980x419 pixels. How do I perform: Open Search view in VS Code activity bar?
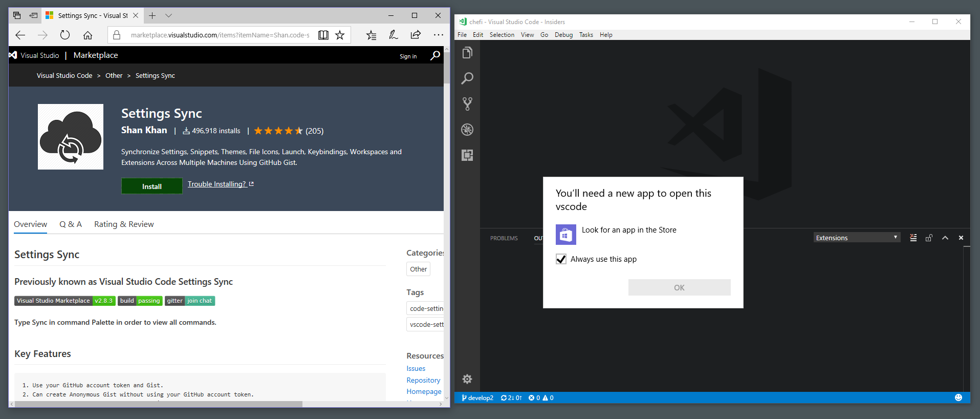coord(467,78)
